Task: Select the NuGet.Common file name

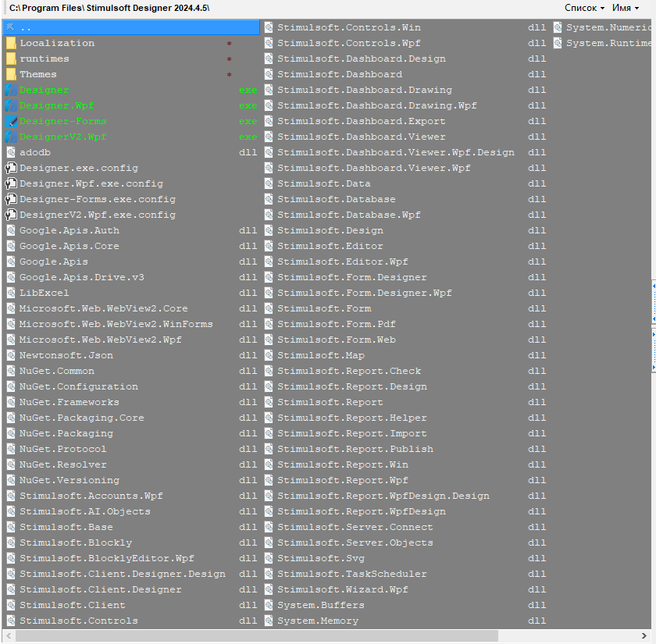Action: coord(56,371)
